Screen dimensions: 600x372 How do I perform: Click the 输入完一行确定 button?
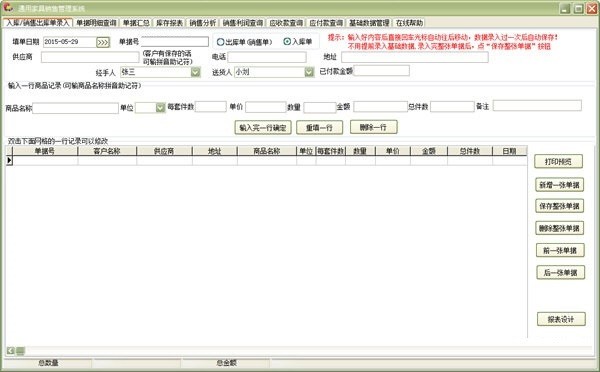pyautogui.click(x=263, y=127)
